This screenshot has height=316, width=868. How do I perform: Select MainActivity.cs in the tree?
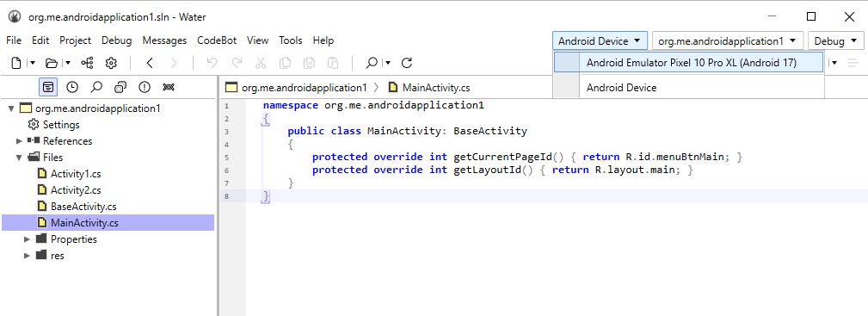(x=84, y=223)
